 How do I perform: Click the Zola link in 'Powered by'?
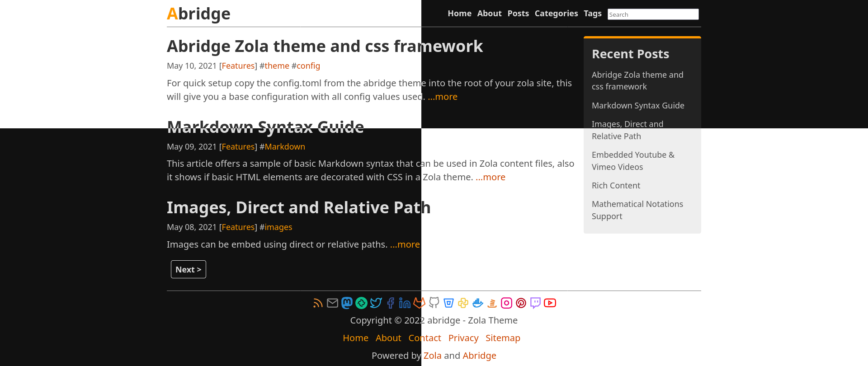pyautogui.click(x=432, y=356)
